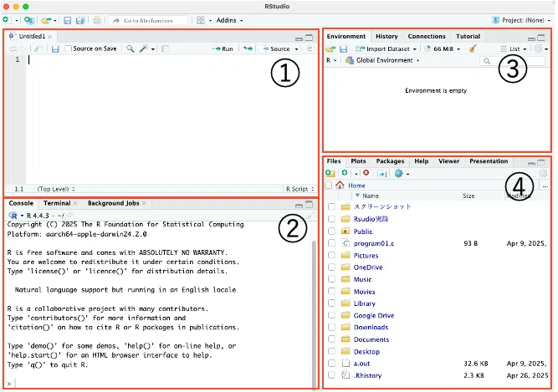Viewport: 558px width, 392px height.
Task: Click the Rename icon in Files pane
Action: [382, 173]
